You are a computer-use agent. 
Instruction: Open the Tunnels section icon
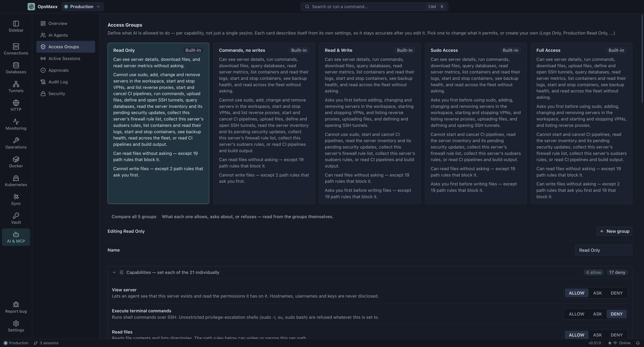click(16, 84)
